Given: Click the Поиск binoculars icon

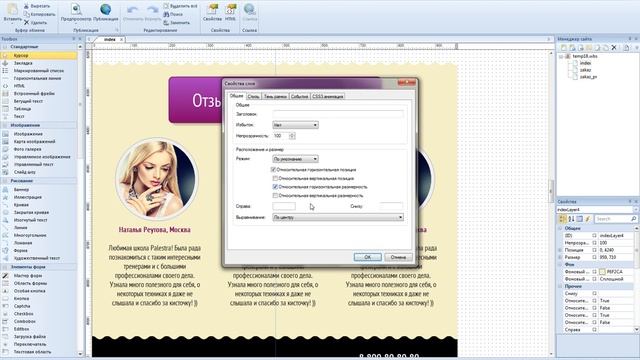Looking at the screenshot, I should [166, 14].
